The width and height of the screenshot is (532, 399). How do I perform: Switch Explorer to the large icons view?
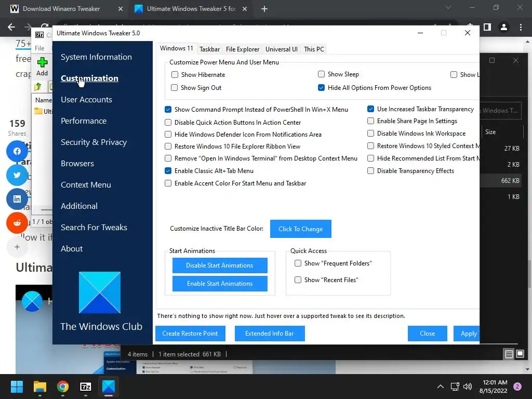(520, 354)
